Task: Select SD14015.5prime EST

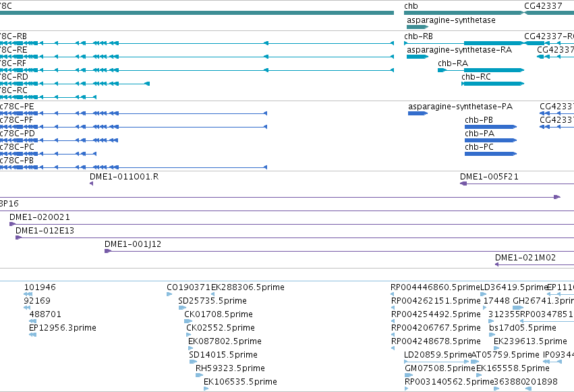Action: (x=193, y=362)
